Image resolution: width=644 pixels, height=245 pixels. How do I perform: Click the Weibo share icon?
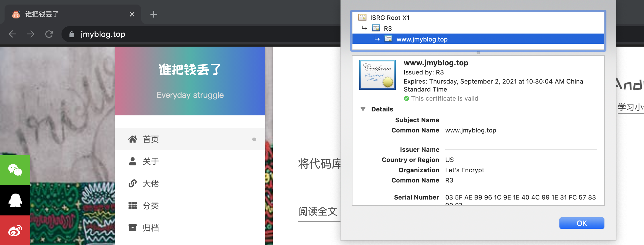click(x=15, y=230)
